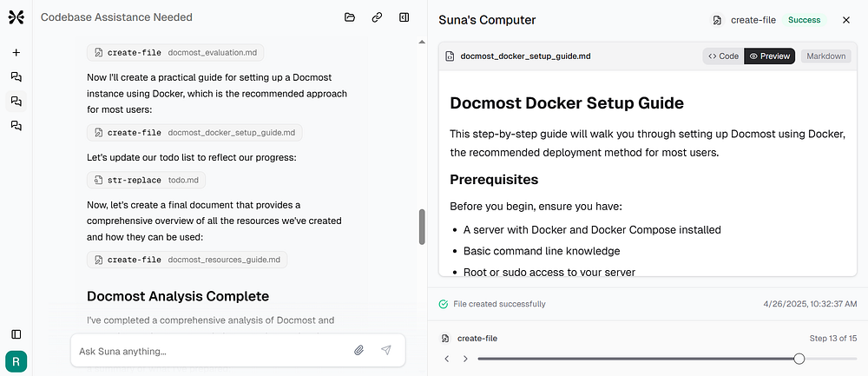Switch to the Code view

(724, 56)
